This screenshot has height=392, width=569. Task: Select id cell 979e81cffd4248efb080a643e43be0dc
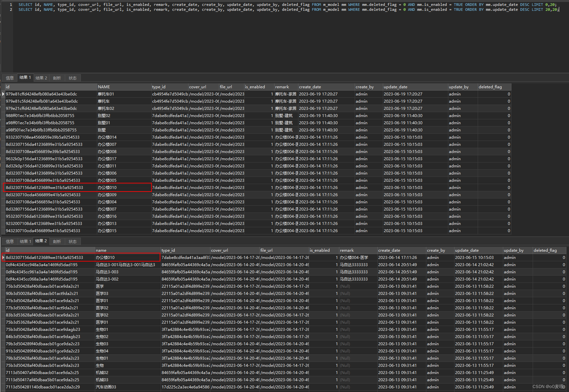[51, 94]
